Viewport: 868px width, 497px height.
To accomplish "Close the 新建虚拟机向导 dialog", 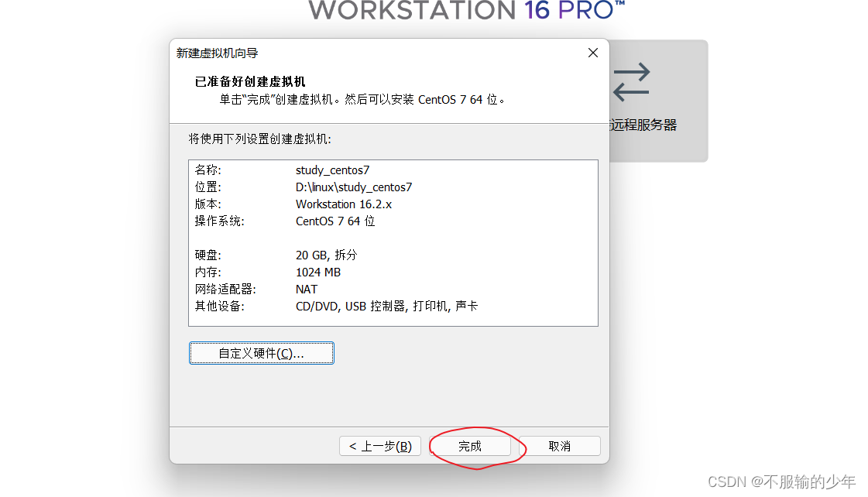I will click(x=593, y=53).
